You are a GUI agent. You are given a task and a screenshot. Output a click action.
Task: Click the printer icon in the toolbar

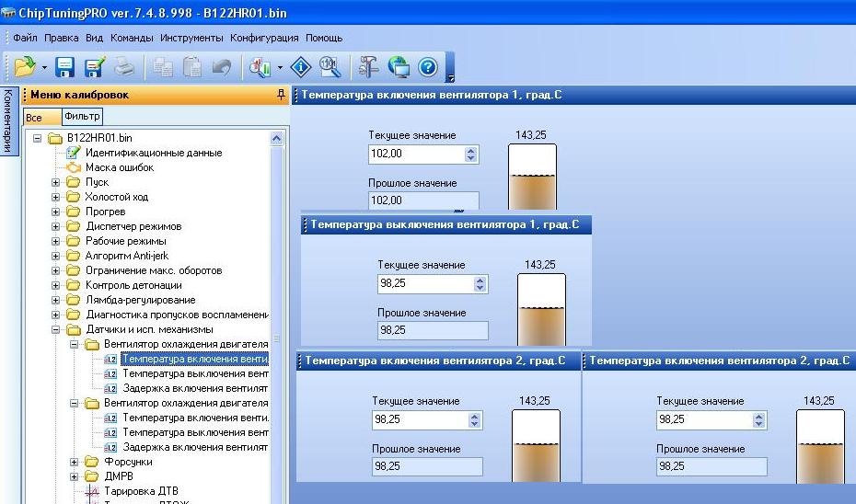pyautogui.click(x=124, y=67)
